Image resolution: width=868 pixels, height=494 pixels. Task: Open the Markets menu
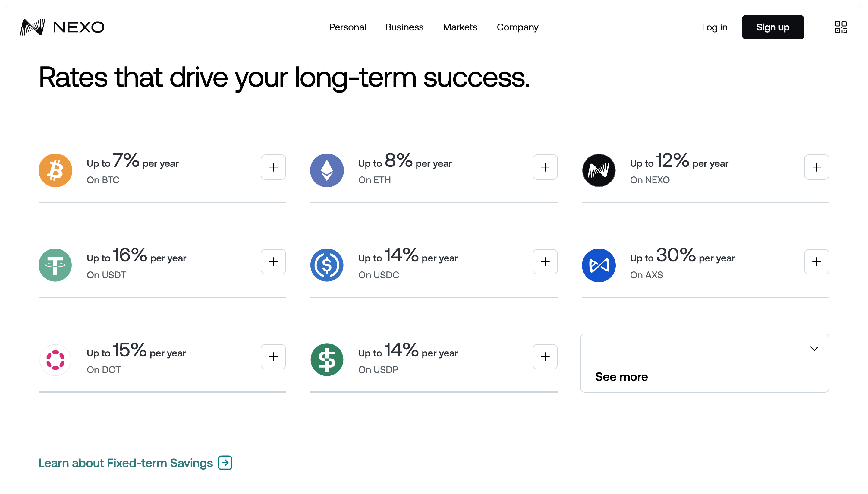460,27
